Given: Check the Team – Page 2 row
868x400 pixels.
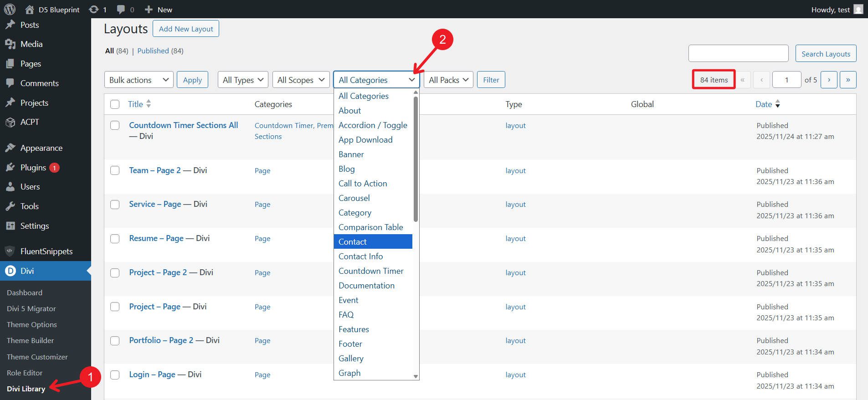Looking at the screenshot, I should tap(115, 170).
